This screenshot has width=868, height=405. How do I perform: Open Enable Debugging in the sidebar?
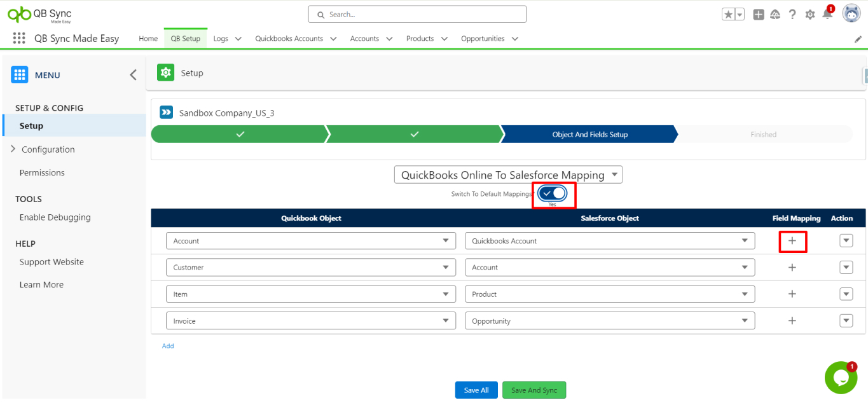[55, 217]
